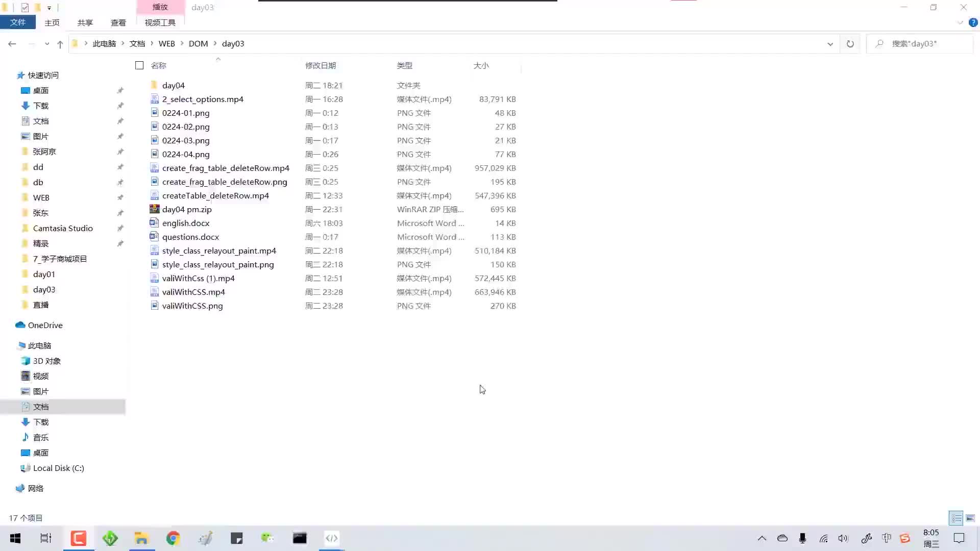Open the day04 folder icon

click(154, 85)
